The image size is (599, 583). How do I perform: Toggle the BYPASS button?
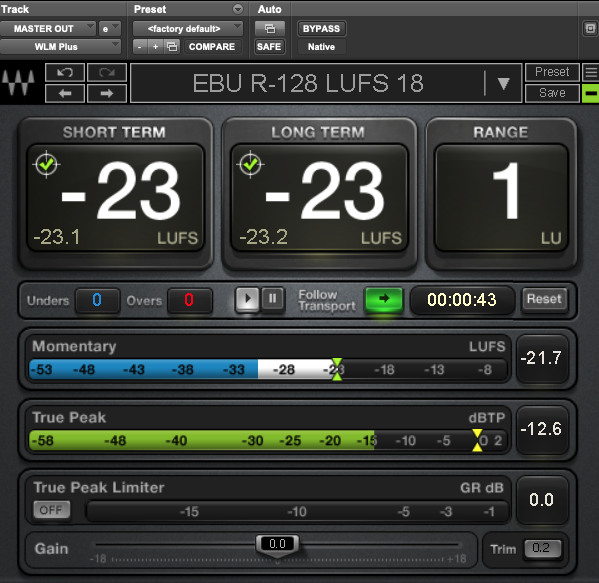(x=321, y=29)
